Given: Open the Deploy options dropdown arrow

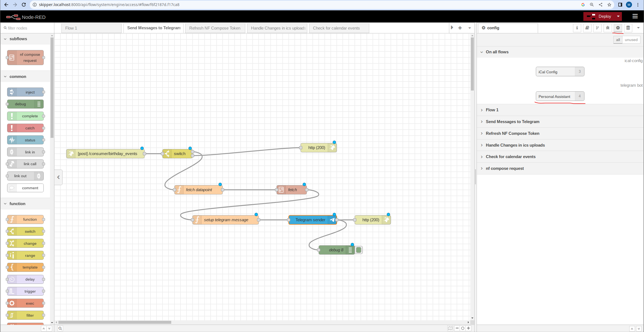Looking at the screenshot, I should click(x=618, y=16).
